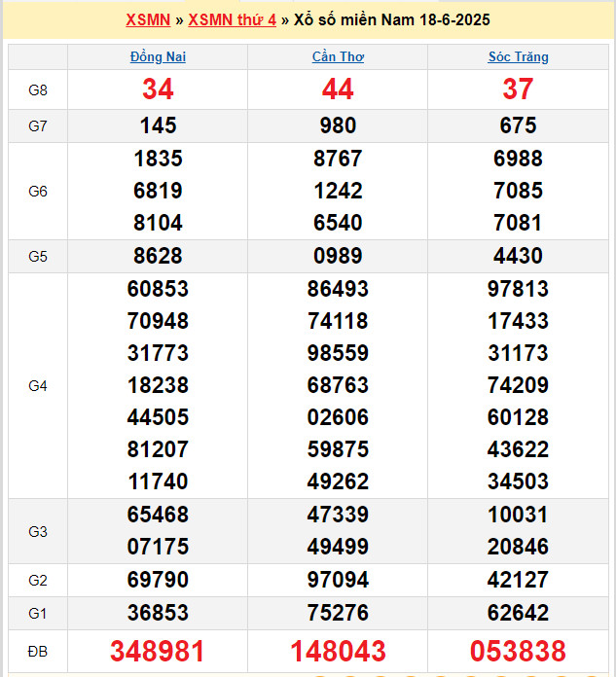Open the Cần Thơ province link
Viewport: 616px width, 677px height.
point(338,56)
